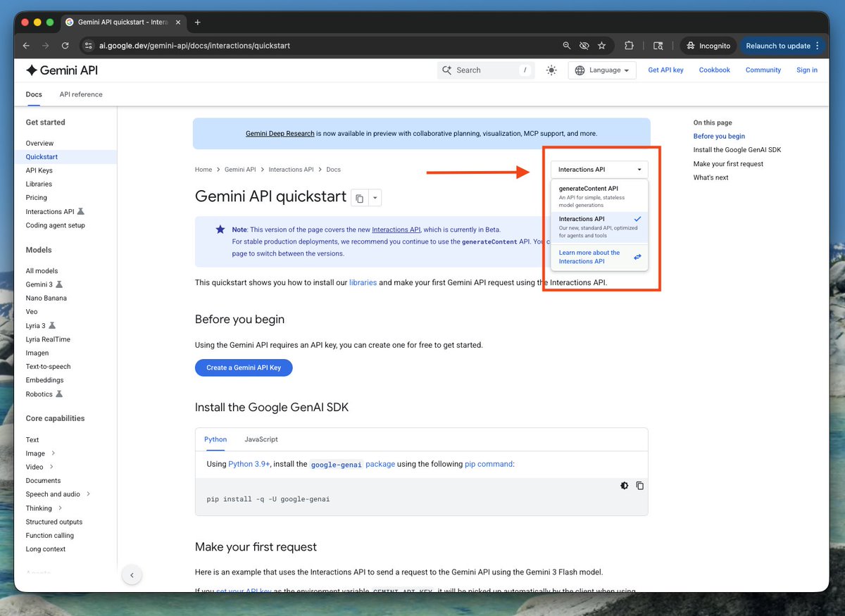Copy the page with the copy icon beside the title

click(360, 199)
